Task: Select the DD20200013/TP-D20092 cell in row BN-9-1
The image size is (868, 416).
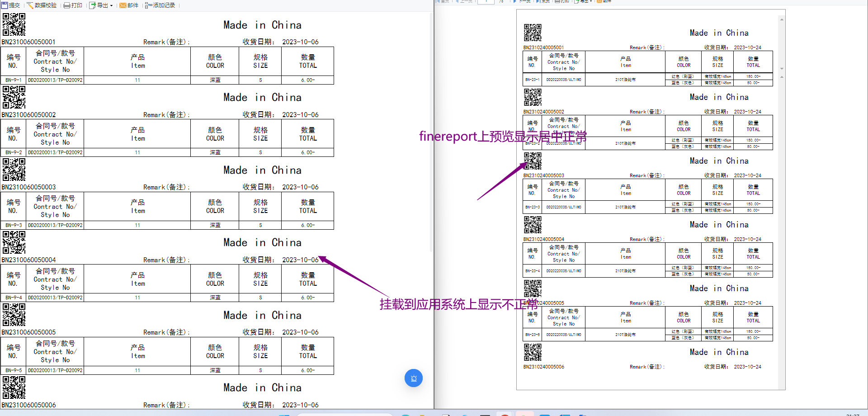Action: (55, 80)
